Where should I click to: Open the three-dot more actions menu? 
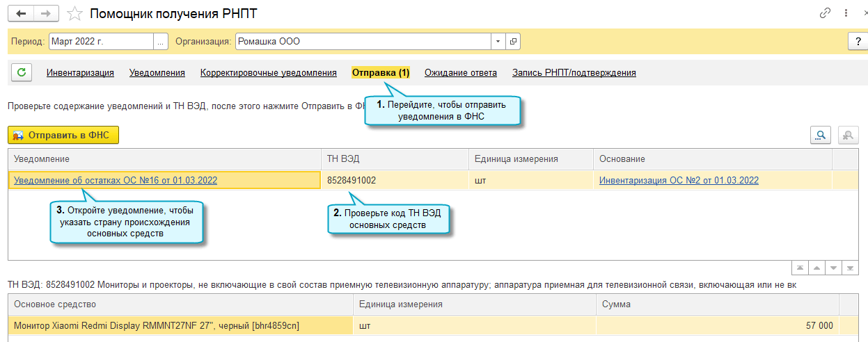click(846, 13)
